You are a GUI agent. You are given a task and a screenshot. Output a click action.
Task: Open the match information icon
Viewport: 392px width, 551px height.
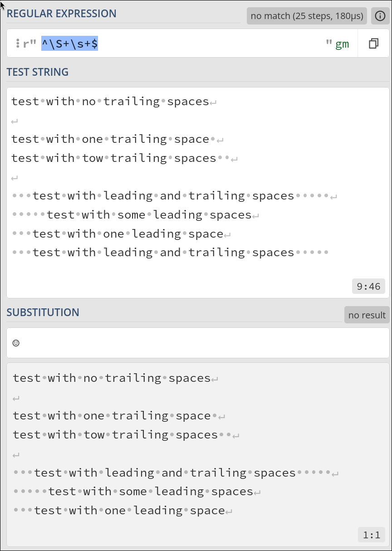[380, 16]
